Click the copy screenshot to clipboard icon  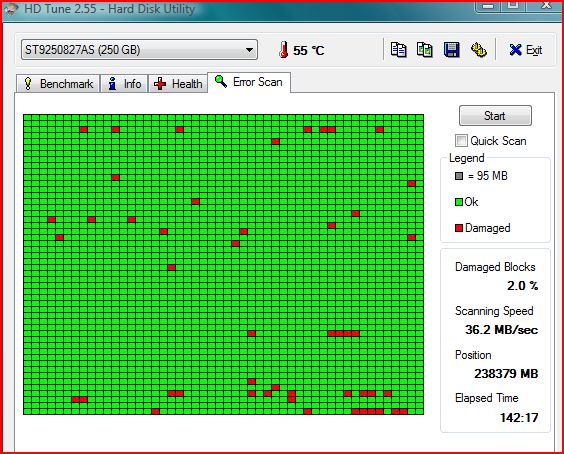[x=425, y=50]
